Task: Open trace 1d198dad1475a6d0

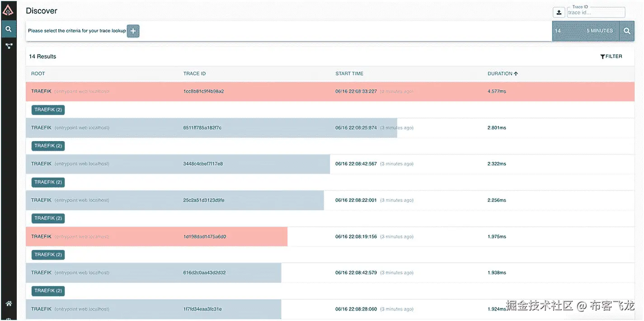Action: point(330,236)
